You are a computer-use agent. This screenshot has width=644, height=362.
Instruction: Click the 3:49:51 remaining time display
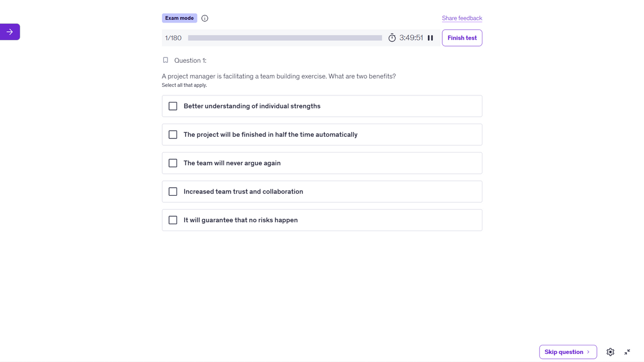click(x=411, y=38)
